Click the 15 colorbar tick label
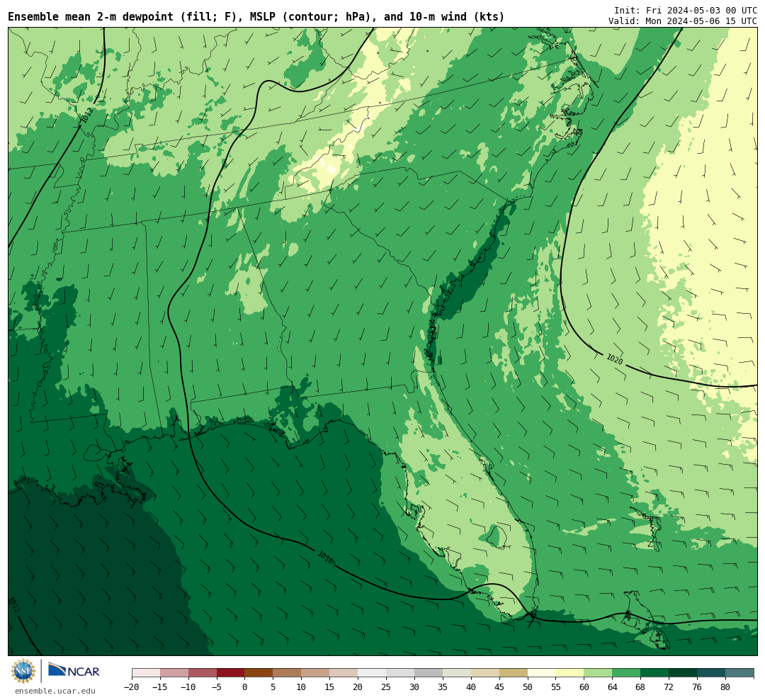The image size is (765, 700). coord(330,687)
